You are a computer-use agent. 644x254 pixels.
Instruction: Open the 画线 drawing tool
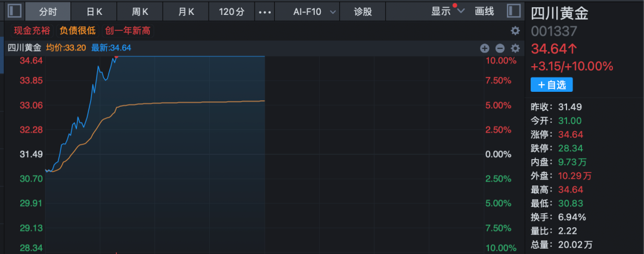point(484,11)
